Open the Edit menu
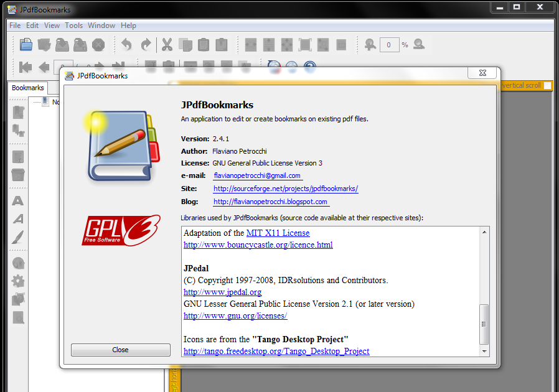The width and height of the screenshot is (559, 392). [x=32, y=26]
